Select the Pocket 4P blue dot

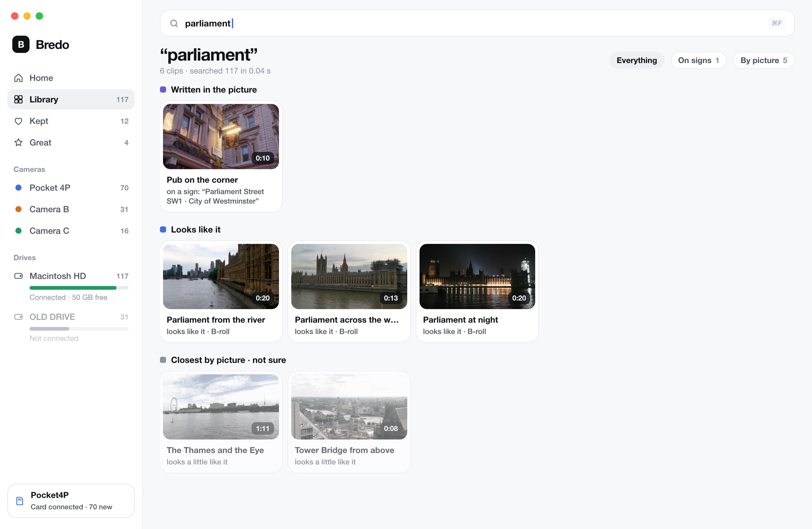point(18,188)
